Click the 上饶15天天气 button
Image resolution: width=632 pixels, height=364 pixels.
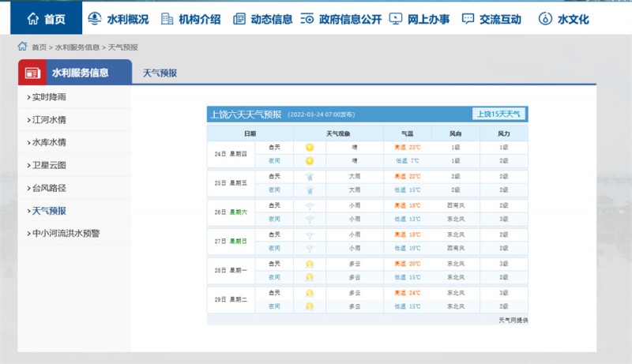pyautogui.click(x=498, y=114)
